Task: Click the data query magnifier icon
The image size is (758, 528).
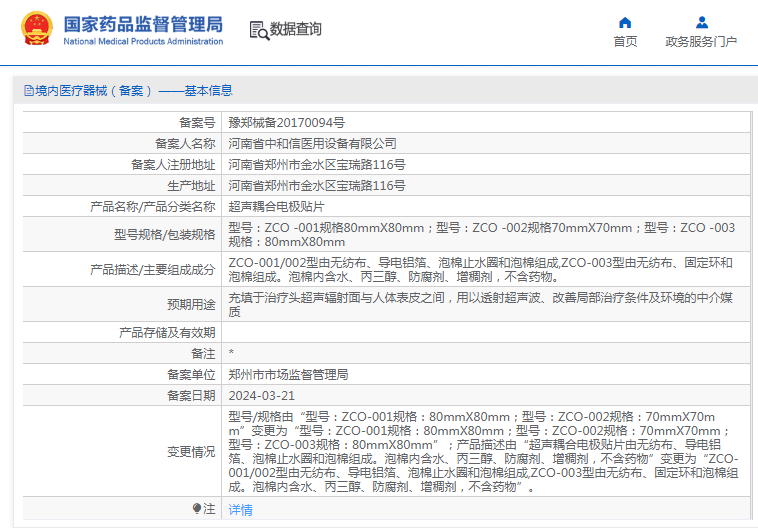Action: click(x=259, y=30)
